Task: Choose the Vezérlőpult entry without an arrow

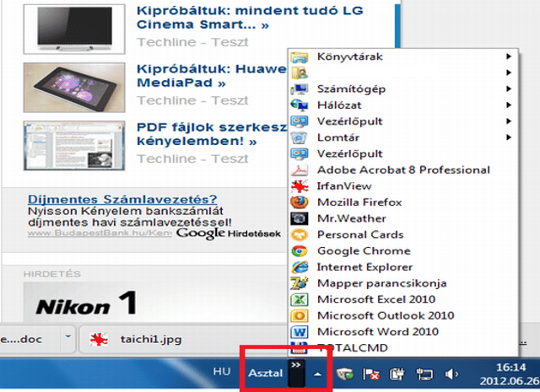Action: pos(402,153)
